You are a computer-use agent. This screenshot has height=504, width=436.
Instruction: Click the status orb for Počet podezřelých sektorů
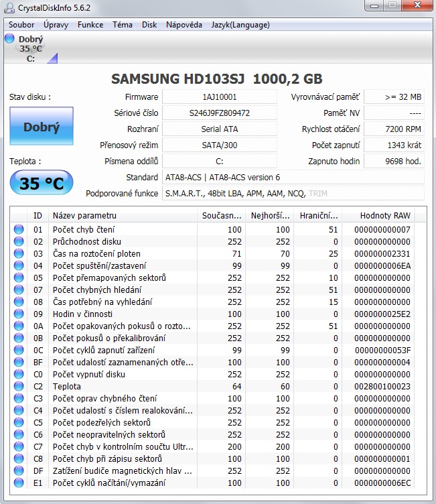(19, 422)
